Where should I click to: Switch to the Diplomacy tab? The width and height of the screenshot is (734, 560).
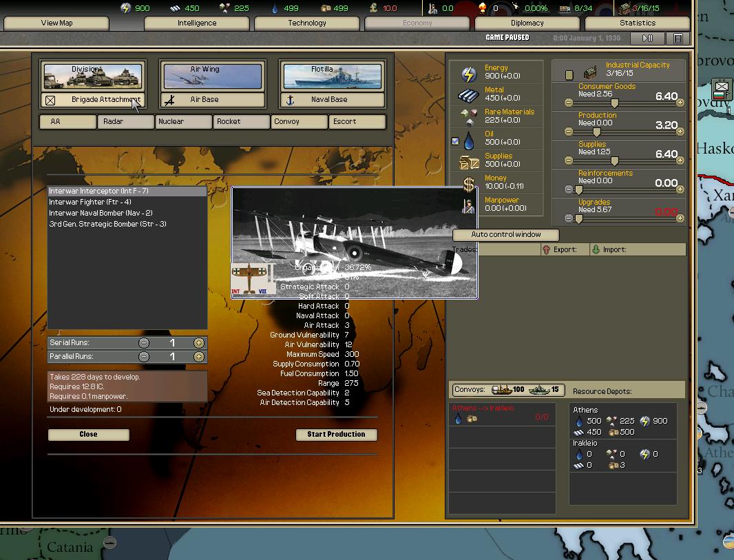click(x=527, y=23)
